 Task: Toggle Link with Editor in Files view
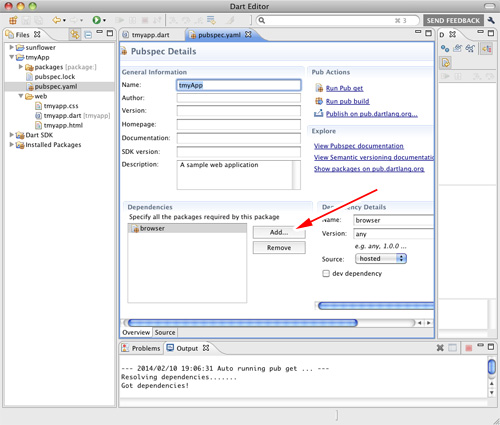(x=75, y=34)
